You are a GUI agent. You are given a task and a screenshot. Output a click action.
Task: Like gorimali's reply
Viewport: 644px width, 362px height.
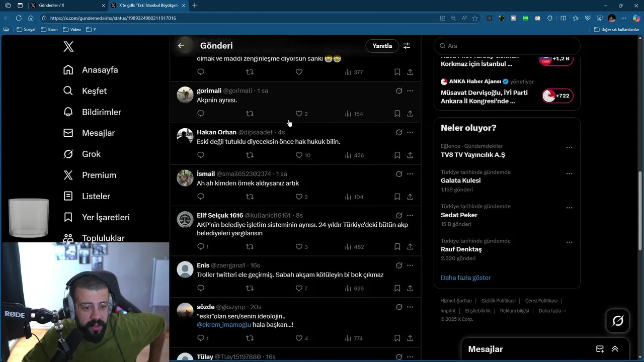(x=299, y=114)
